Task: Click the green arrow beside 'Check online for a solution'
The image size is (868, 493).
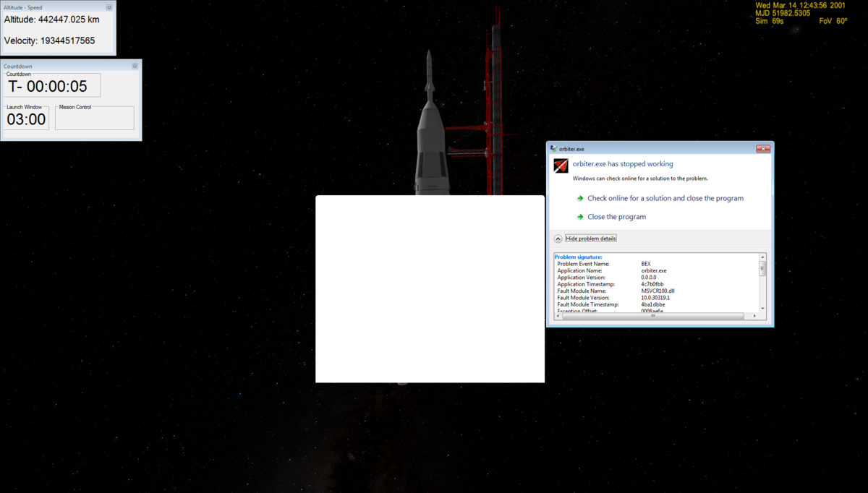Action: pyautogui.click(x=580, y=198)
